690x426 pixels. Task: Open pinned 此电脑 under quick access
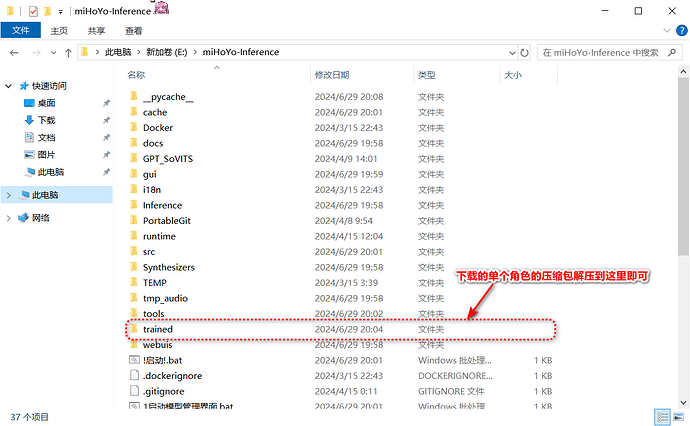[51, 172]
